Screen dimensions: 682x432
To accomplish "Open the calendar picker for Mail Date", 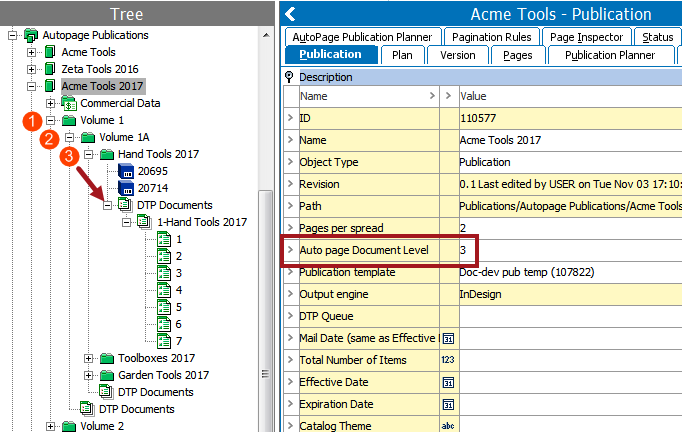I will point(448,338).
